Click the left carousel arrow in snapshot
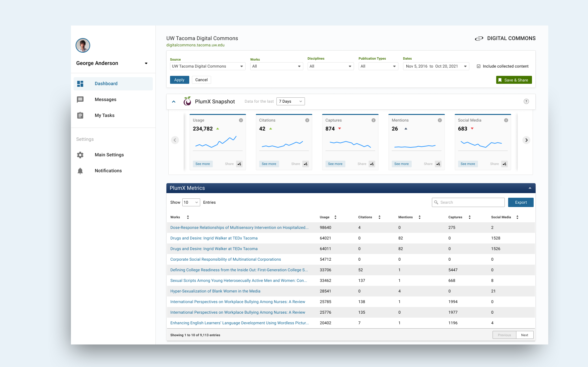The height and width of the screenshot is (367, 588). [175, 140]
